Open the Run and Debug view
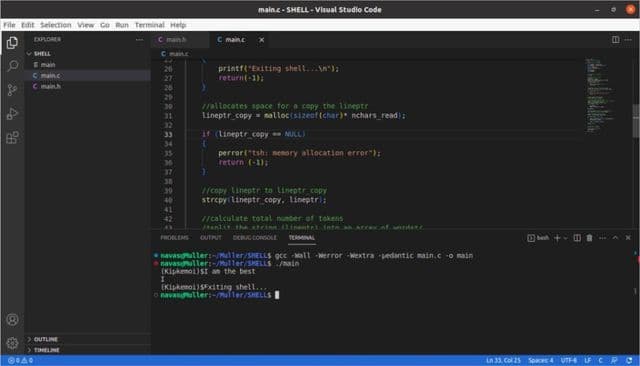Image resolution: width=640 pixels, height=366 pixels. [x=13, y=113]
